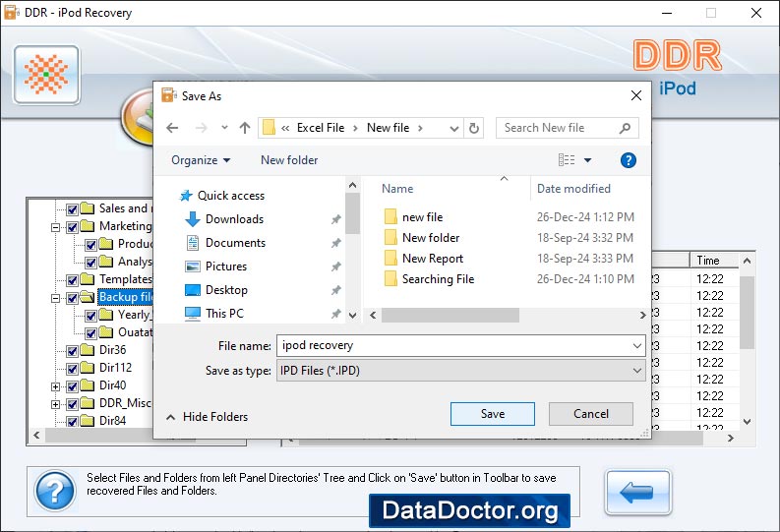Open Pictures in the navigation pane

(226, 266)
